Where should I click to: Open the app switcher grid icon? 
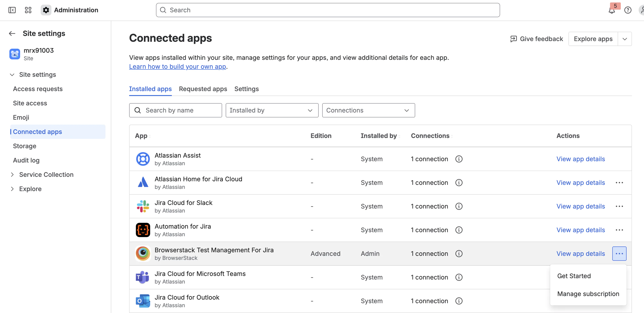pyautogui.click(x=28, y=10)
